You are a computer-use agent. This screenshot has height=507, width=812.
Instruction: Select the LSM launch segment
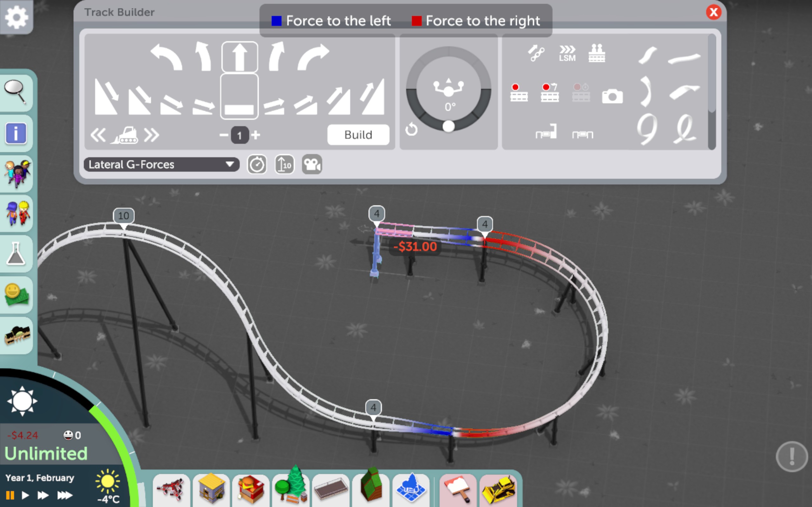pyautogui.click(x=567, y=53)
